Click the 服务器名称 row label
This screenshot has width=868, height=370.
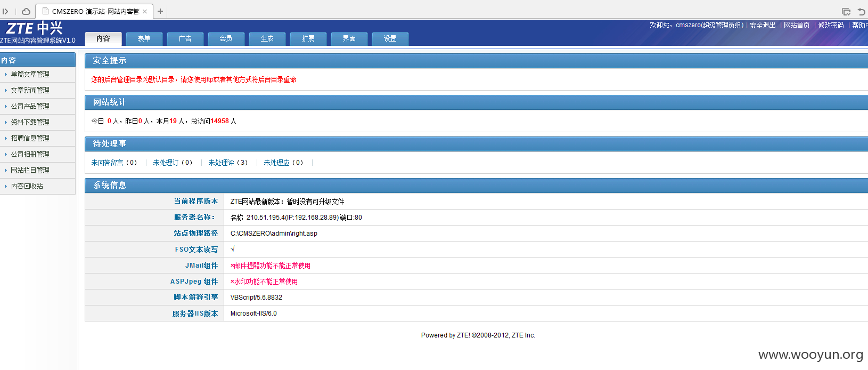195,218
